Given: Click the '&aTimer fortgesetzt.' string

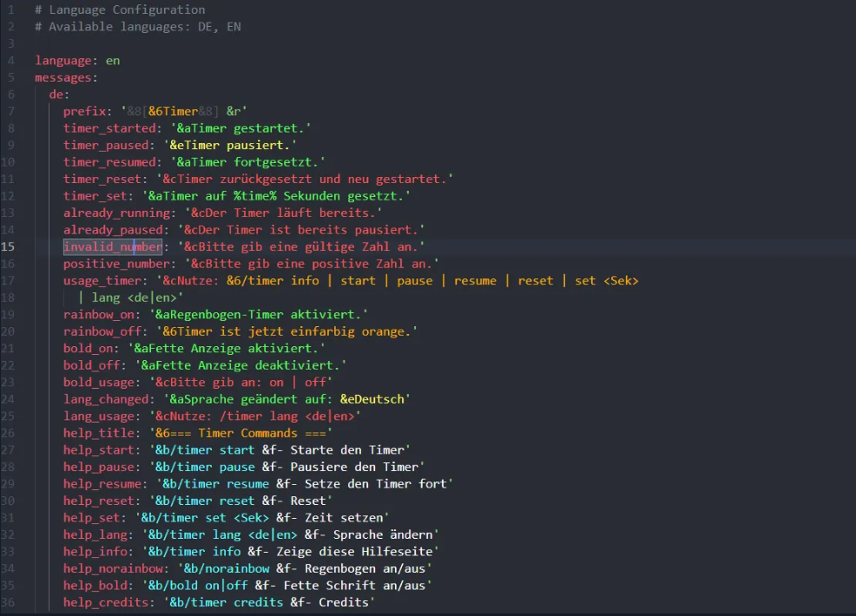Looking at the screenshot, I should tap(247, 162).
